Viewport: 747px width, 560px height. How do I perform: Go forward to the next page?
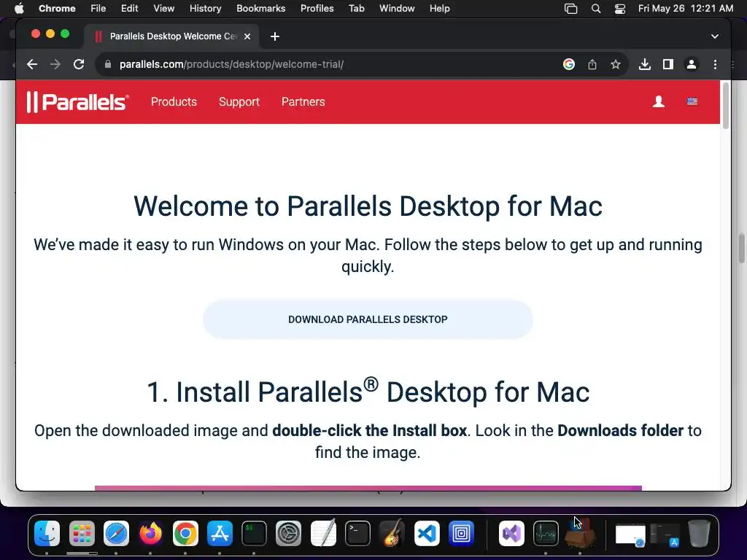click(x=55, y=64)
